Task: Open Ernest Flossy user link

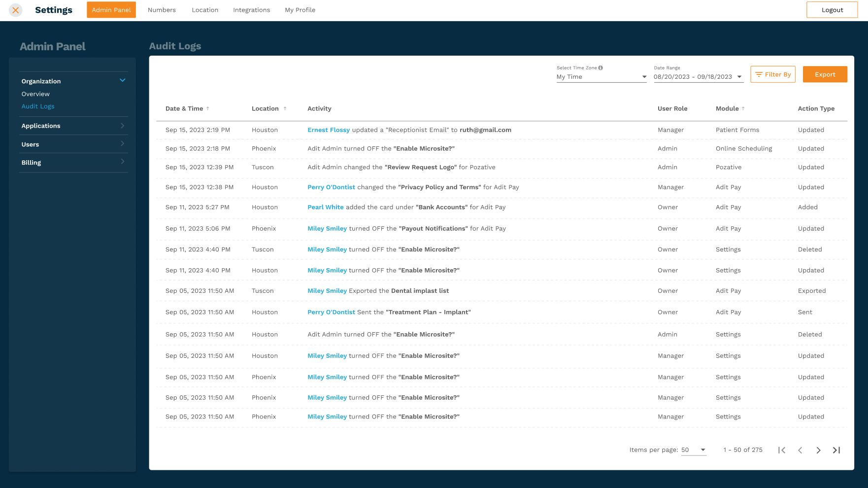Action: pyautogui.click(x=329, y=130)
